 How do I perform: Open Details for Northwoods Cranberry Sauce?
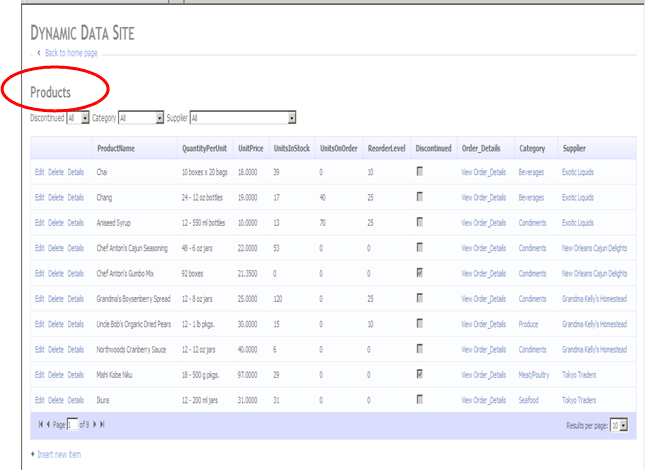(76, 350)
